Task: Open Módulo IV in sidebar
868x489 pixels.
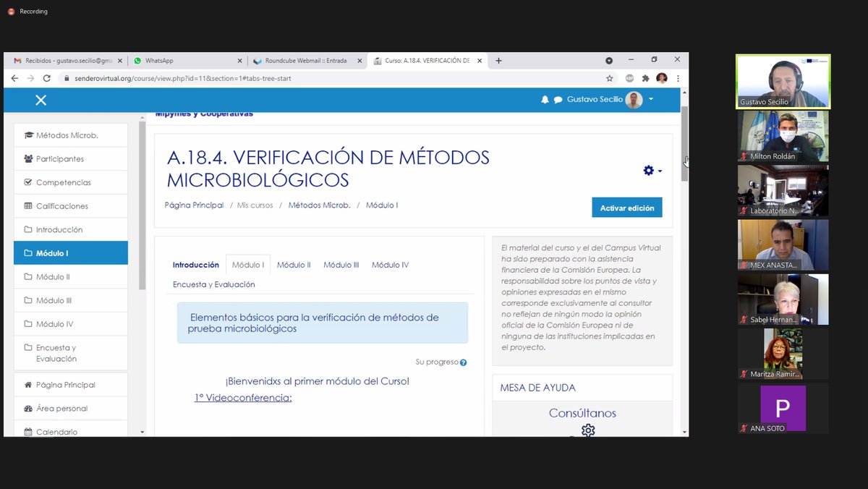Action: coord(71,324)
